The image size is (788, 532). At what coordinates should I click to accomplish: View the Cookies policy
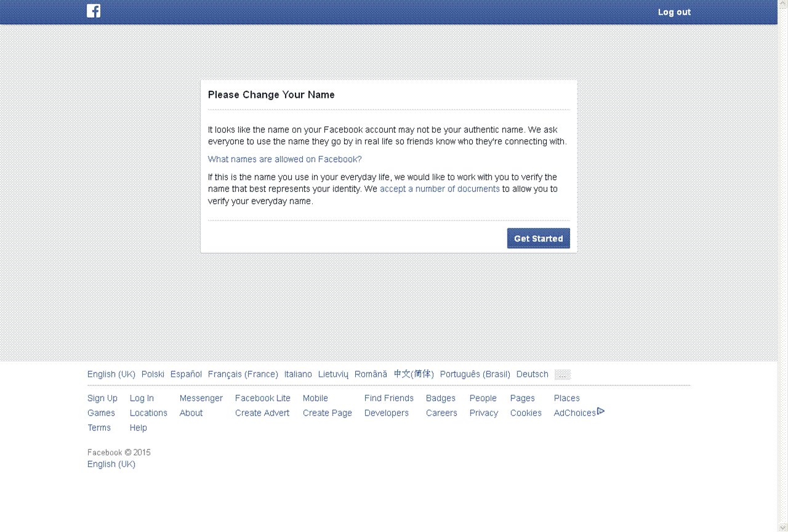[x=526, y=413]
